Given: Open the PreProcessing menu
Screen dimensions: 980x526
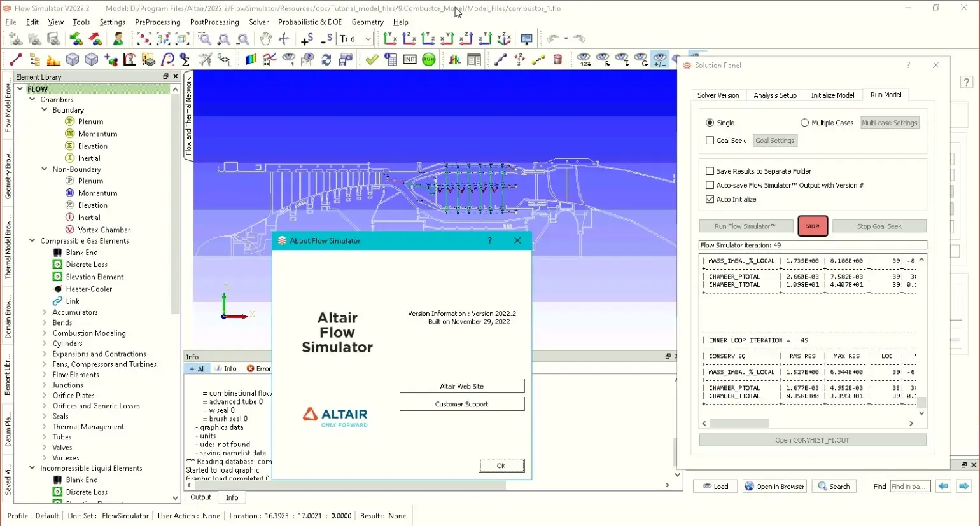Looking at the screenshot, I should tap(157, 22).
